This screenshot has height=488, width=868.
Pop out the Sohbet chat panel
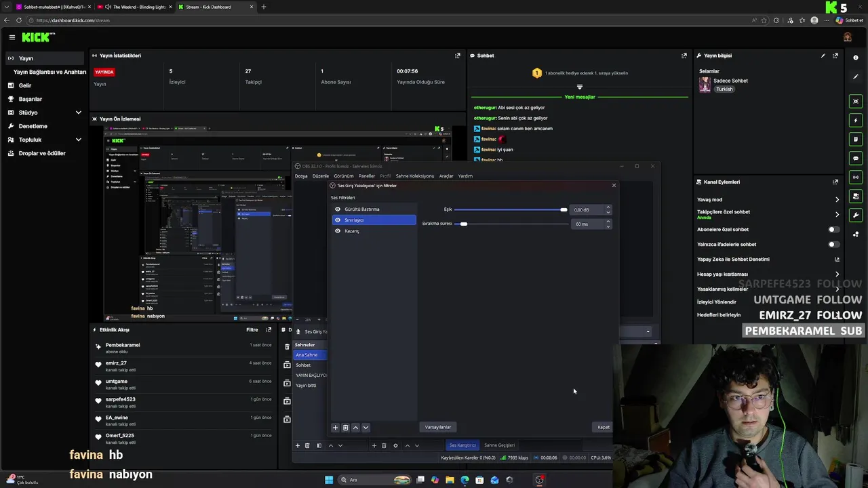click(685, 56)
